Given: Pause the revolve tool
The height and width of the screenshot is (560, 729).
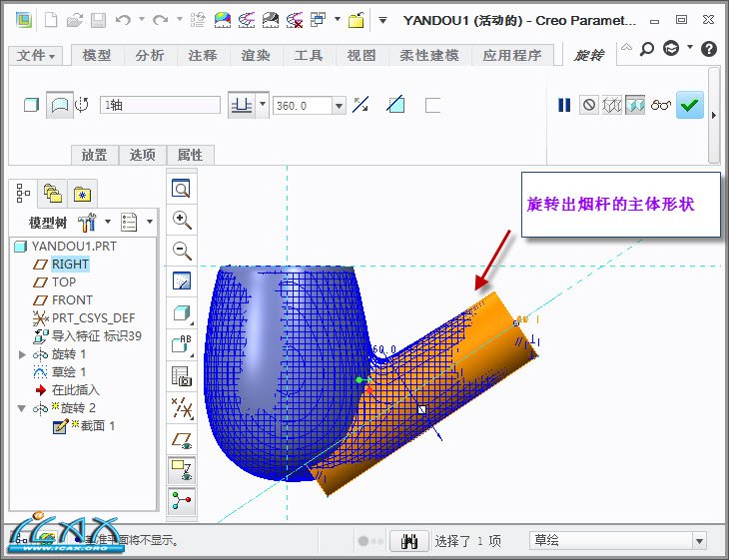Looking at the screenshot, I should 564,105.
